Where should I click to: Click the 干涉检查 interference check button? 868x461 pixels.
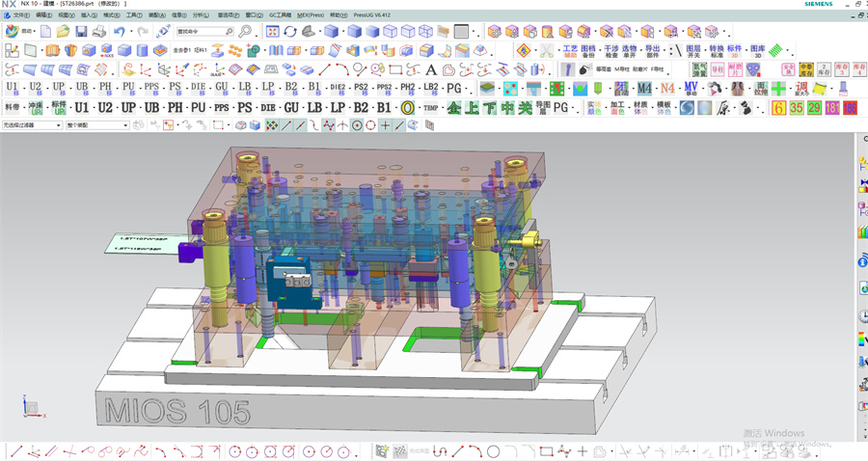tap(610, 51)
